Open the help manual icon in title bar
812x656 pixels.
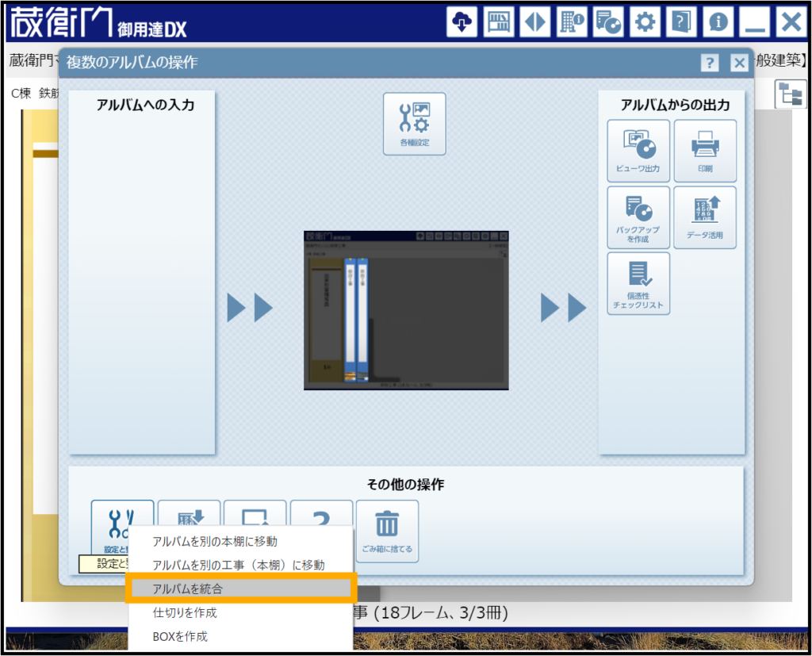[x=681, y=21]
